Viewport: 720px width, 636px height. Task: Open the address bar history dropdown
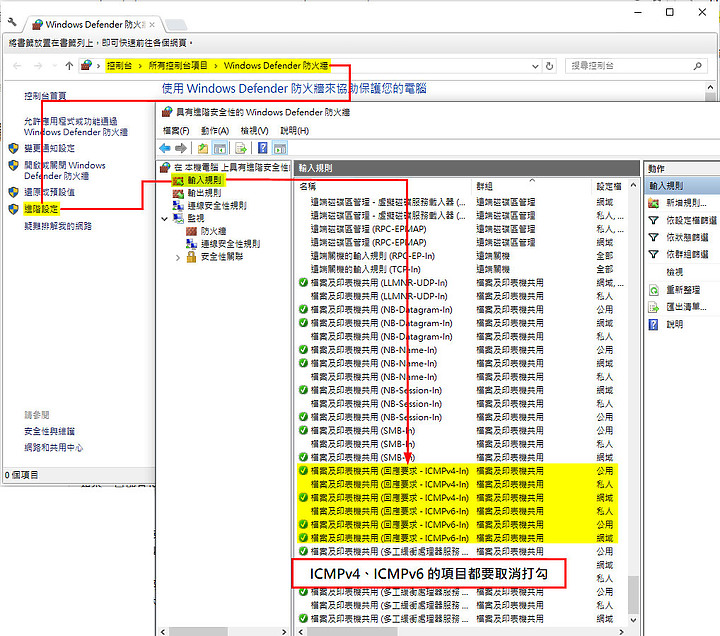pos(535,66)
